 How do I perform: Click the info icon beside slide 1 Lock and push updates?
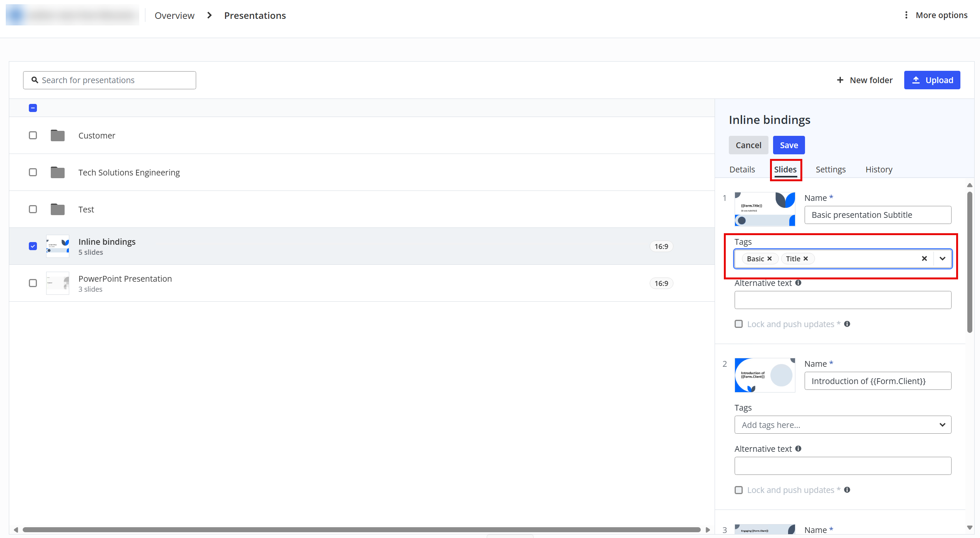click(847, 324)
